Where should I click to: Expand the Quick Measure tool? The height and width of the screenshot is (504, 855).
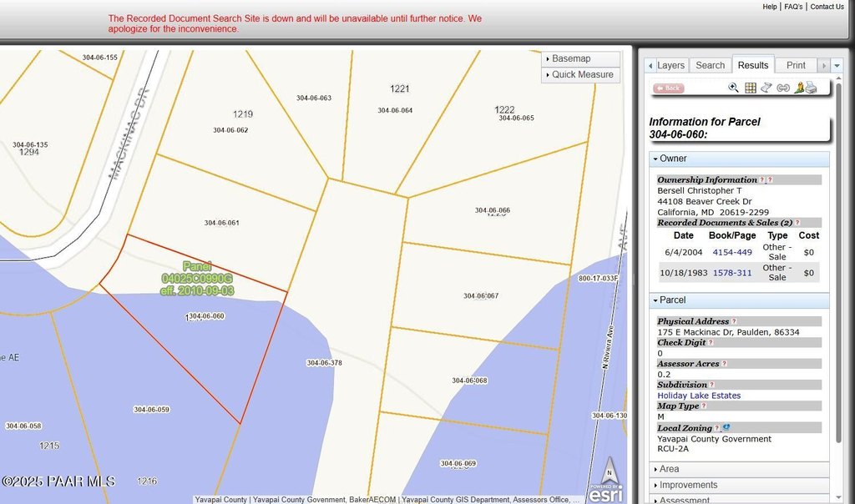tap(581, 74)
